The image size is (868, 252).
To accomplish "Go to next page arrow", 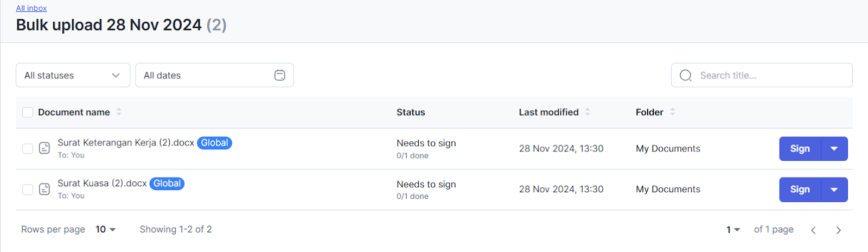I will point(839,230).
